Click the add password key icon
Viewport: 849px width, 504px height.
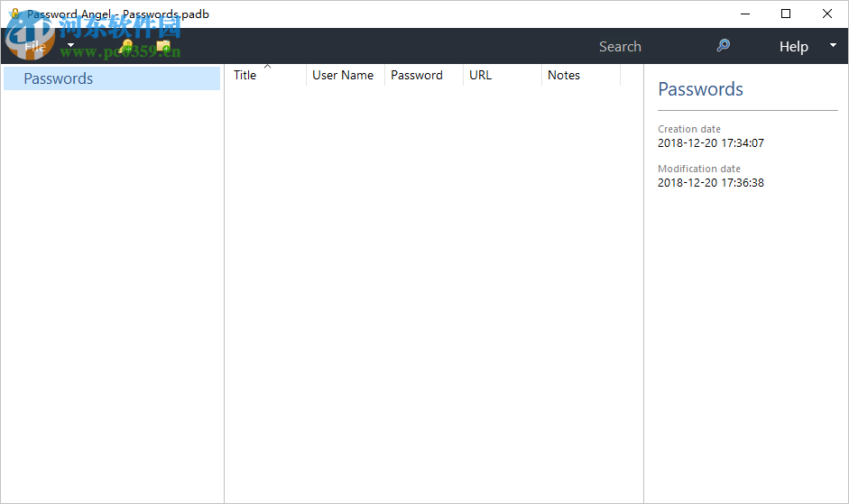(x=125, y=47)
